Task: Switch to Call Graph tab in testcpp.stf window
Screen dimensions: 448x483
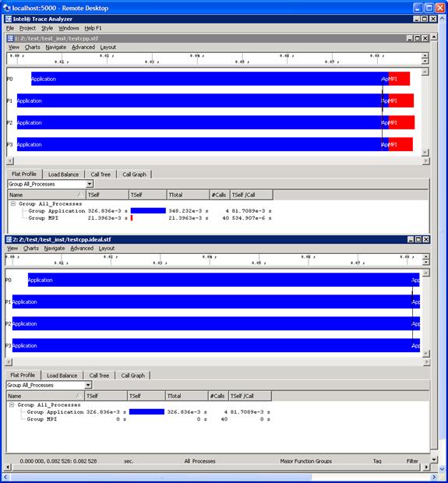Action: click(x=134, y=175)
